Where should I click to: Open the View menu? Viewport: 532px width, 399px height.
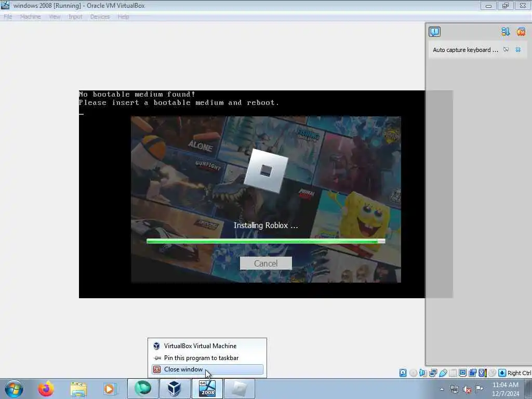[x=54, y=17]
